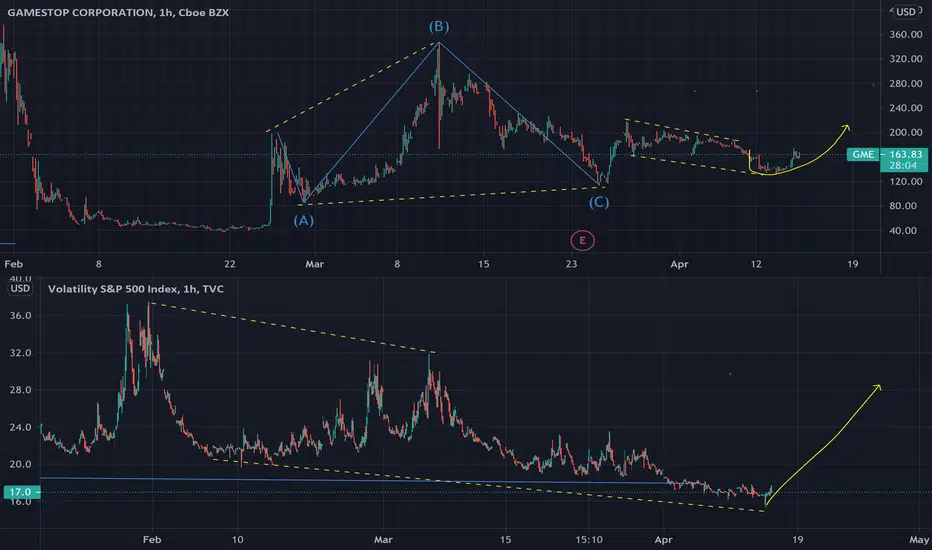The width and height of the screenshot is (932, 550).
Task: Click the Apr date label on the VIX time axis
Action: click(x=663, y=540)
